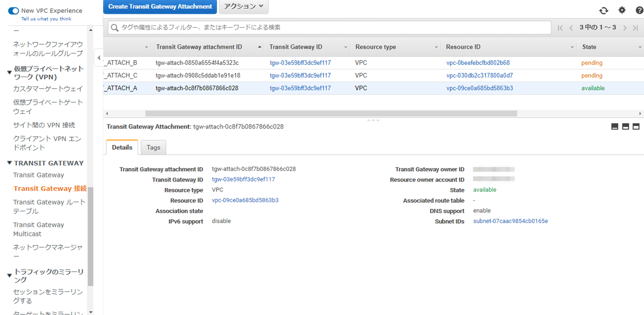Click pending state of ATTACH_C row
Screen dimensions: 644x315
click(x=592, y=76)
